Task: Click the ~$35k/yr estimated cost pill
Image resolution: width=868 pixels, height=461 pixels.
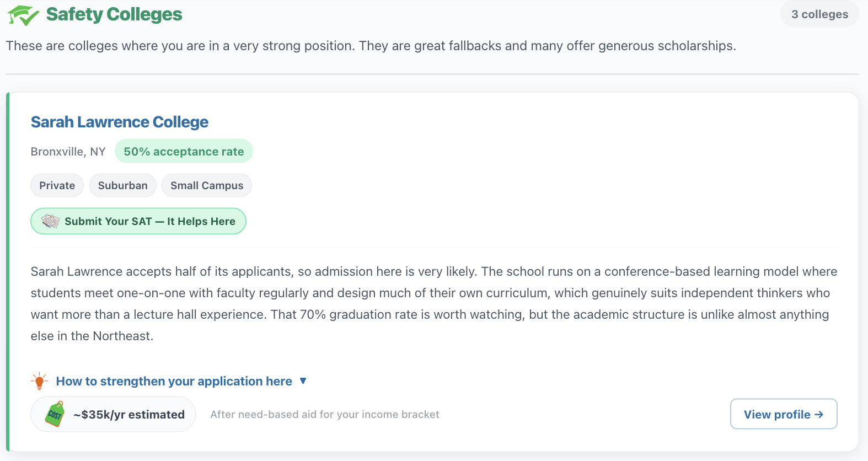Action: 113,414
